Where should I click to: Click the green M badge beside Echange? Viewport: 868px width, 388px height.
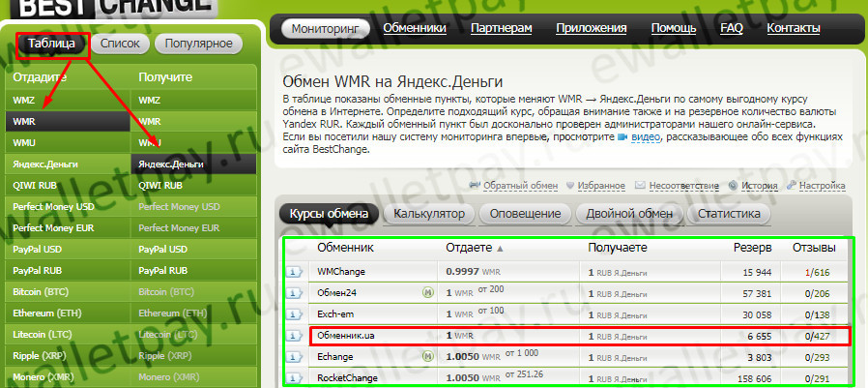[x=427, y=356]
